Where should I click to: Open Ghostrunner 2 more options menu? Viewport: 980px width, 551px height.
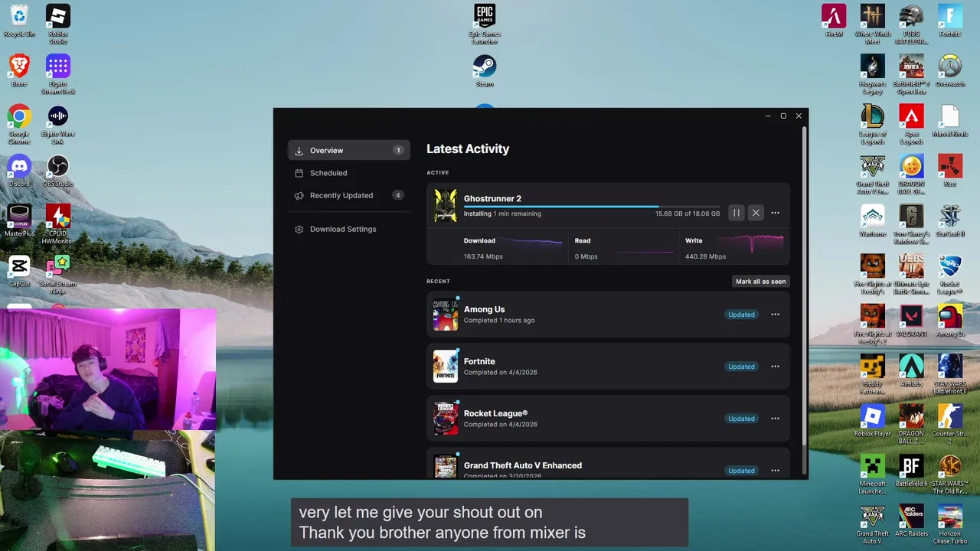pos(775,213)
